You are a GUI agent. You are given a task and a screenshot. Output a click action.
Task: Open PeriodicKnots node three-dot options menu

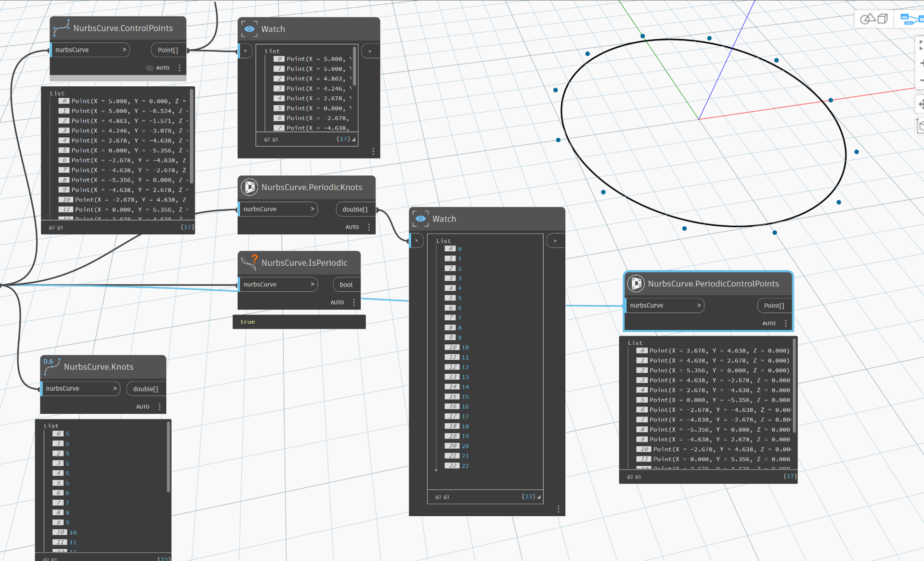[369, 227]
